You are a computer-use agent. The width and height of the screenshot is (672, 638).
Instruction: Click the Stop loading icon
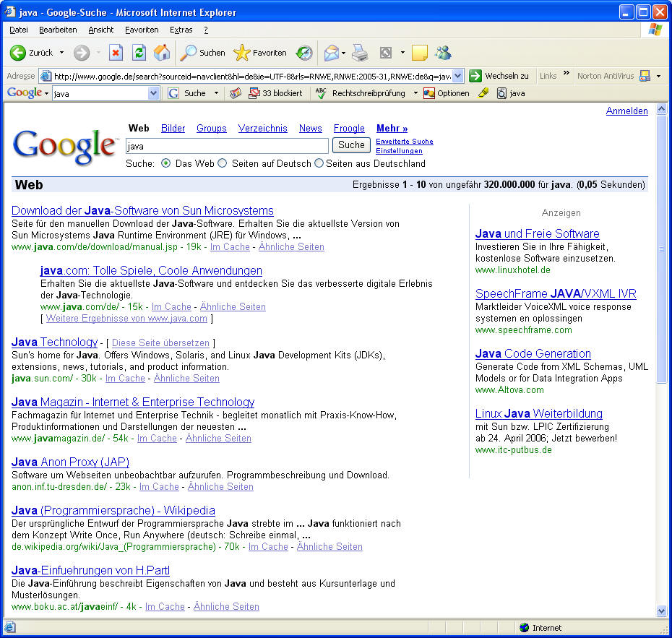point(116,53)
